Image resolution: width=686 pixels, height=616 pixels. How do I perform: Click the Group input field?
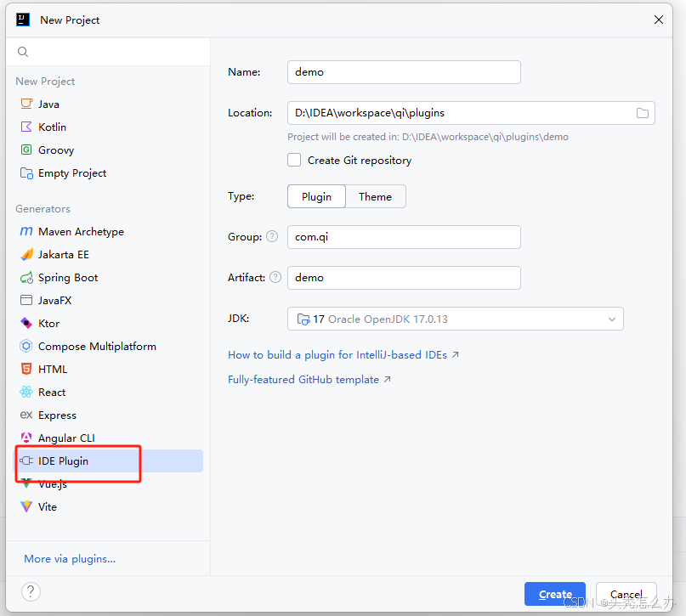click(x=404, y=237)
